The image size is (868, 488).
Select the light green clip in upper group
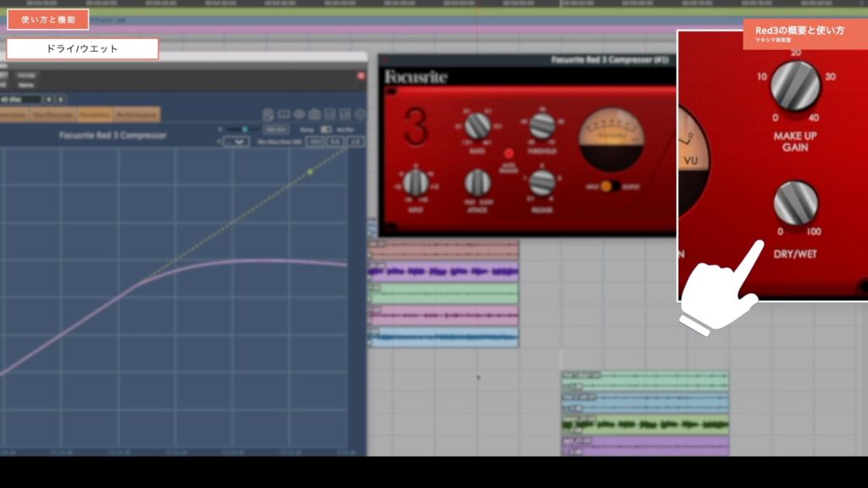(x=443, y=293)
